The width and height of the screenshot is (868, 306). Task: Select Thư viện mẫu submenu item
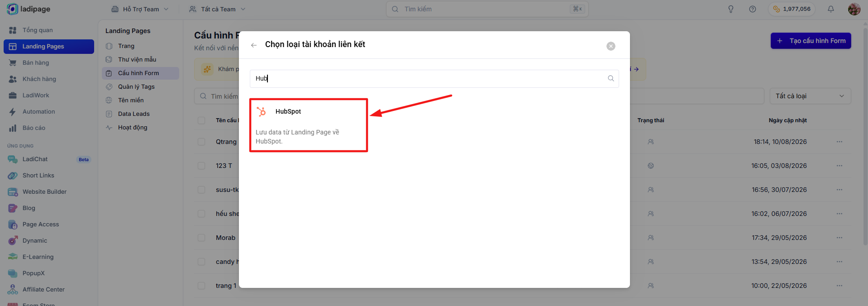pyautogui.click(x=140, y=59)
